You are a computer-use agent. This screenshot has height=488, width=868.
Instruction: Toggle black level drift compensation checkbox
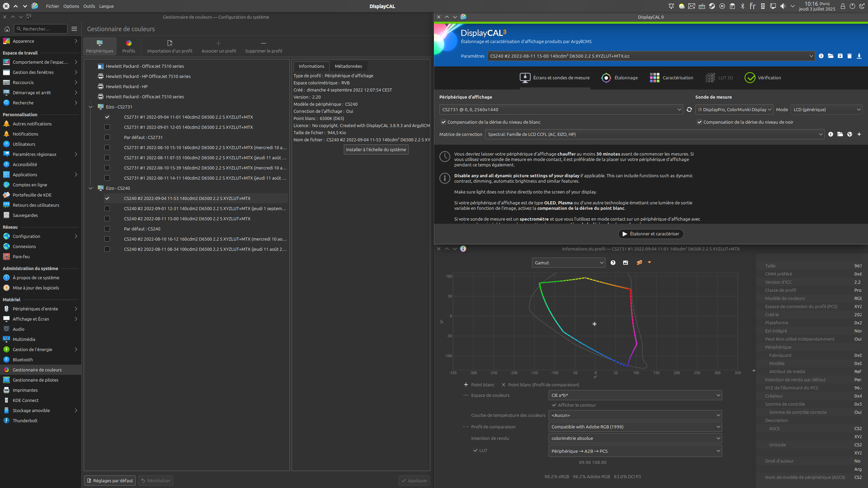(699, 122)
